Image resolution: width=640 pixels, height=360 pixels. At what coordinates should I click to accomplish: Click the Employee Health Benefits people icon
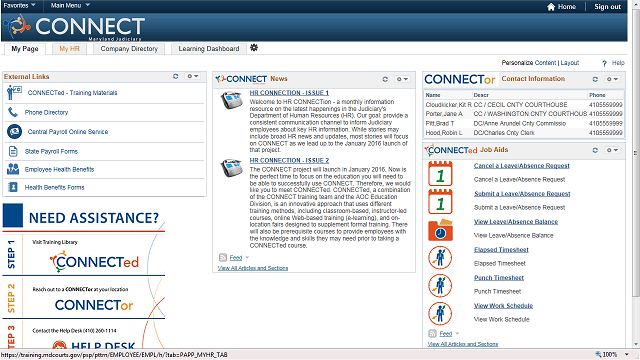tap(13, 169)
